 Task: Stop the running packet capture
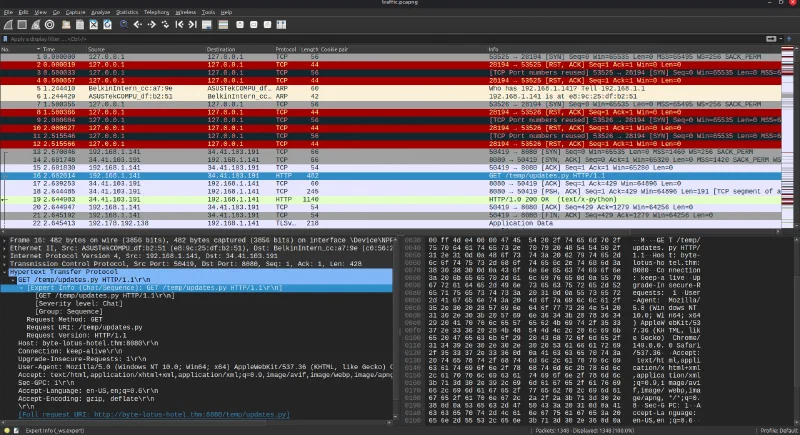click(22, 24)
